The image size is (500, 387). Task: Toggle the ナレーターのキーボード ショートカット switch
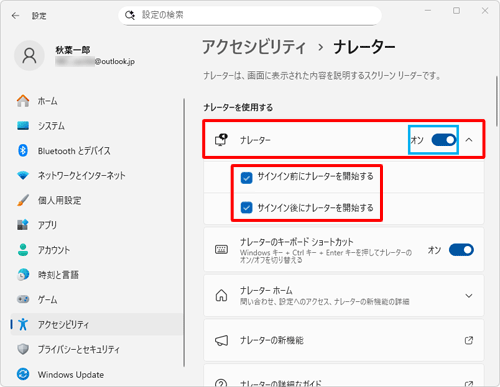[461, 250]
